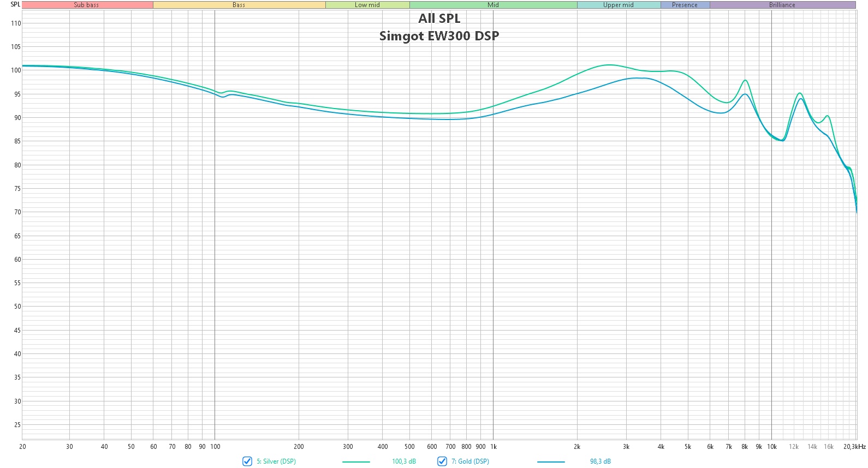Viewport: 868px width, 468px height.
Task: Click the '500' tick on the frequency axis
Action: pyautogui.click(x=409, y=447)
